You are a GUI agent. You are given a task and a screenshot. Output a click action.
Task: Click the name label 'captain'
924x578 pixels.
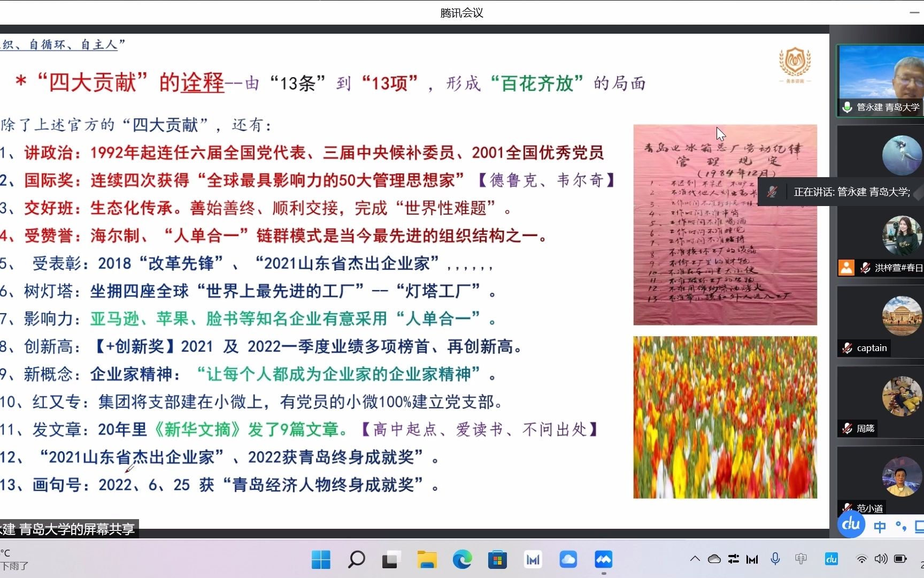click(x=872, y=348)
